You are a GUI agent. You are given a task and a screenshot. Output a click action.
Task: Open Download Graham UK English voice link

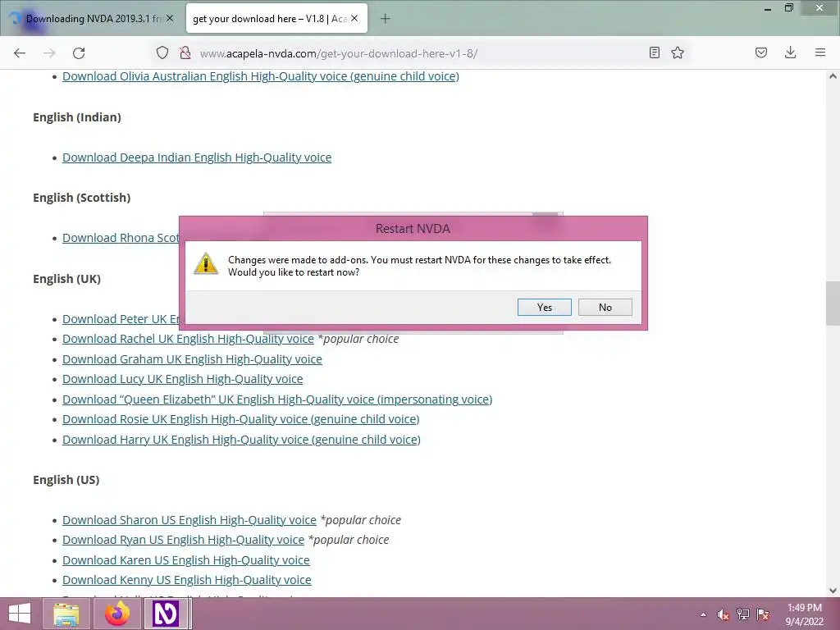pos(192,359)
